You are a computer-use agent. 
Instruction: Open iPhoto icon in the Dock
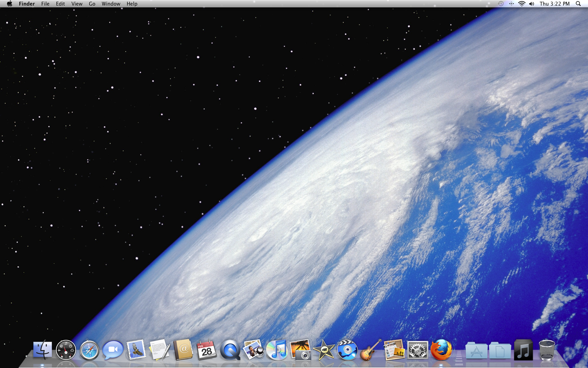253,350
